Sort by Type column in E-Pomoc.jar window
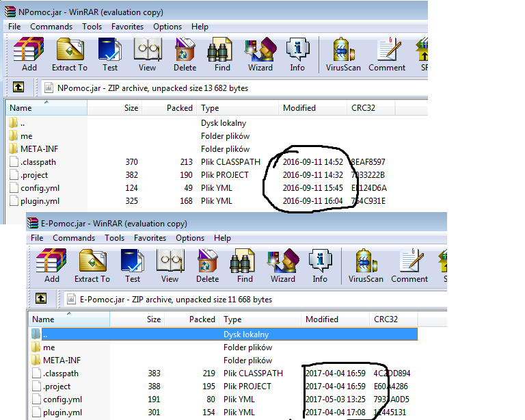525x420 pixels. click(x=260, y=319)
